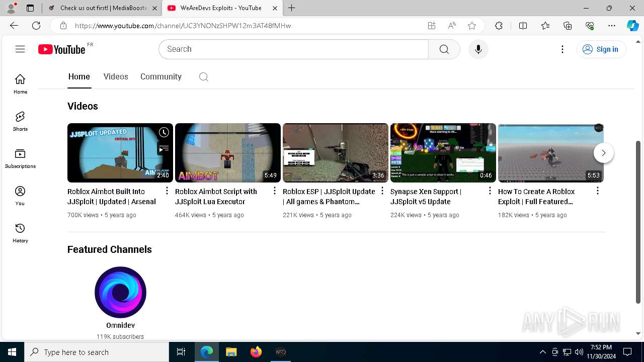Viewport: 644px width, 362px height.
Task: Search within the channel using magnifier icon
Action: point(203,77)
